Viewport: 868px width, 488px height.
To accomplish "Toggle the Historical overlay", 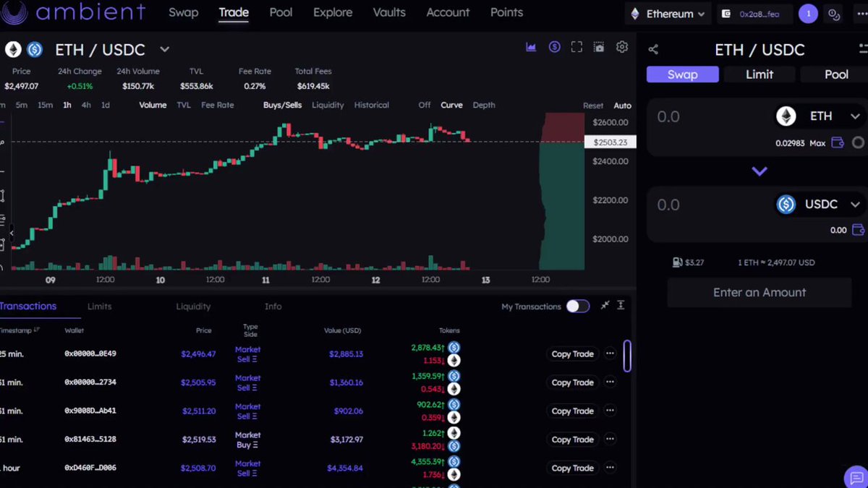I will click(x=371, y=105).
